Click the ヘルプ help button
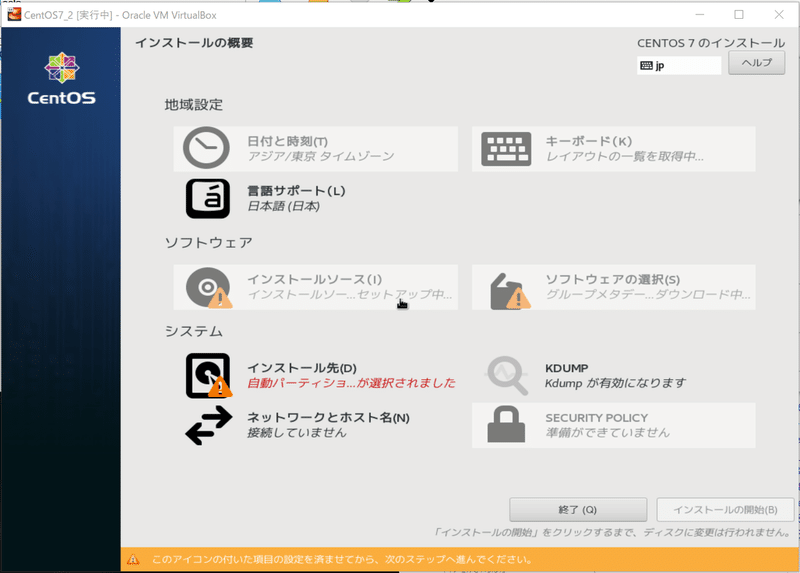The width and height of the screenshot is (800, 573). [756, 63]
